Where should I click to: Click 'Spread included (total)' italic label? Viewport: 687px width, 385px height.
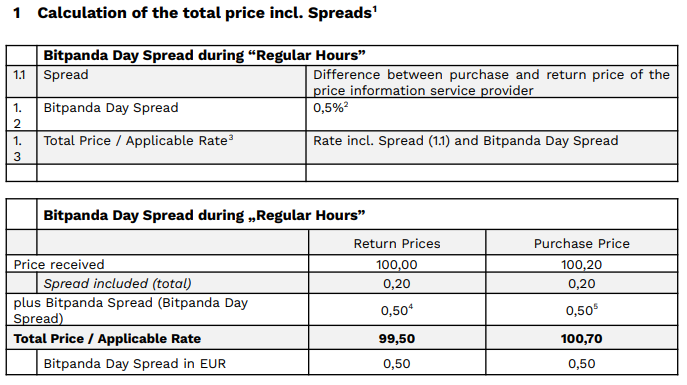117,284
